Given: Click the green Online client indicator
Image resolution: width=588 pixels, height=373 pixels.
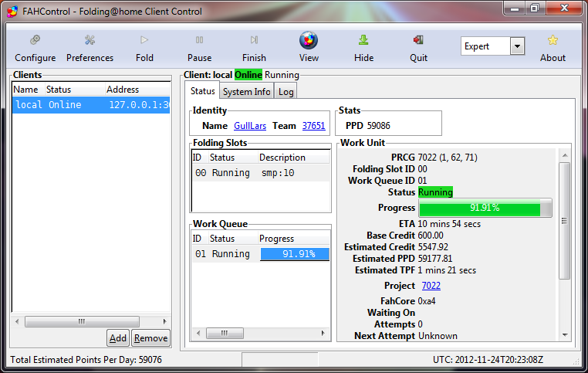Looking at the screenshot, I should (x=248, y=75).
